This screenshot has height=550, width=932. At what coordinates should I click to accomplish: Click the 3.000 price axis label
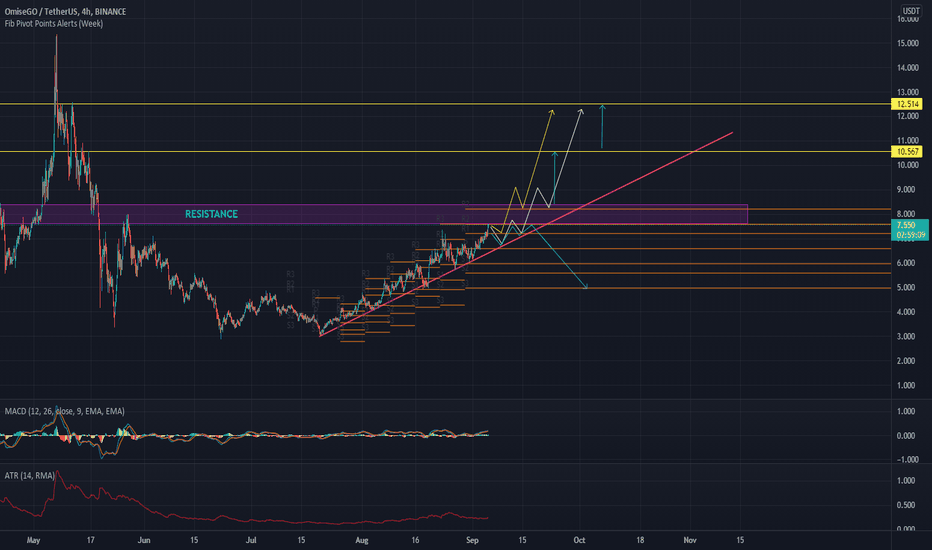click(908, 337)
